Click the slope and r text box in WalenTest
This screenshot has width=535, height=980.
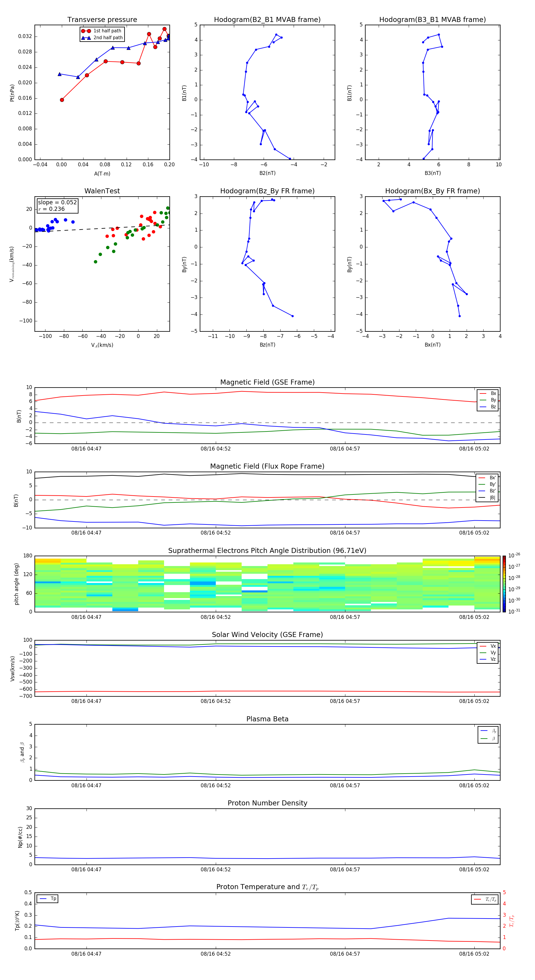57,206
